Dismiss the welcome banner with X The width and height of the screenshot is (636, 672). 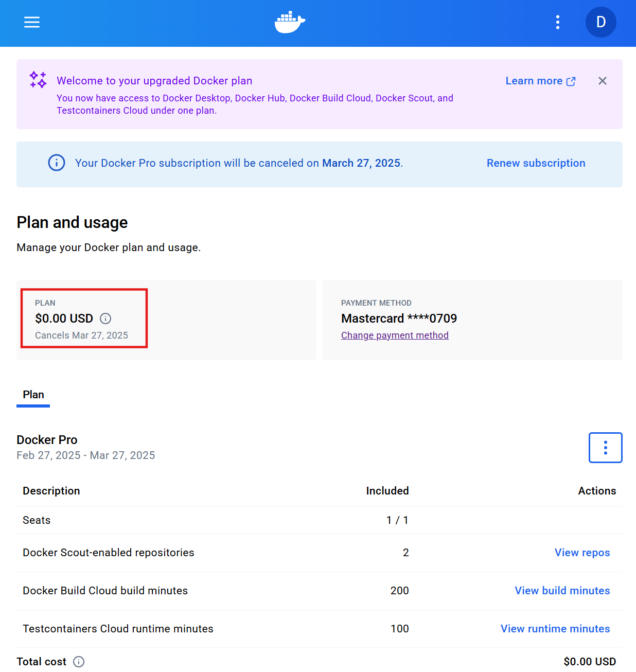click(x=603, y=81)
